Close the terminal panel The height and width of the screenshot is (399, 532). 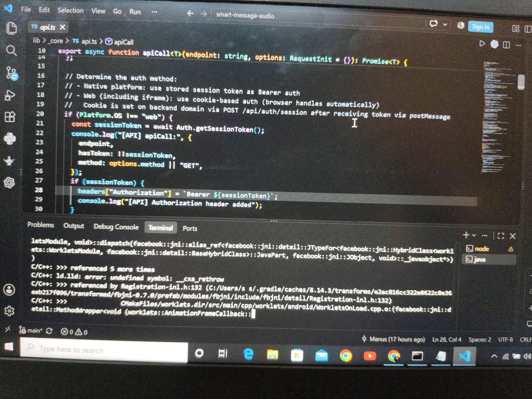(513, 236)
